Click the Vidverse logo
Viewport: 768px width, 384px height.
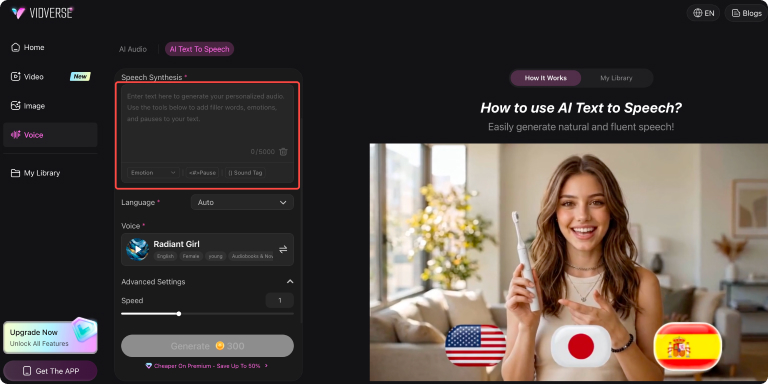click(43, 13)
